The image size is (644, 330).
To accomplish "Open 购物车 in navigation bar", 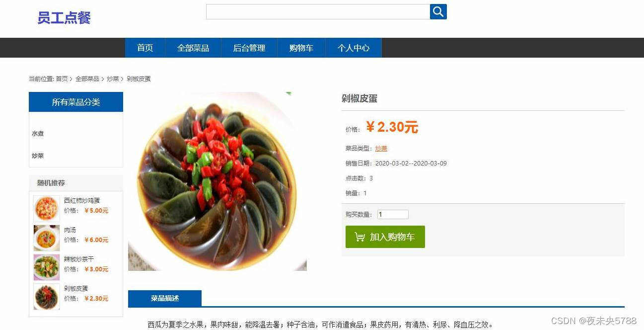I will (x=301, y=48).
